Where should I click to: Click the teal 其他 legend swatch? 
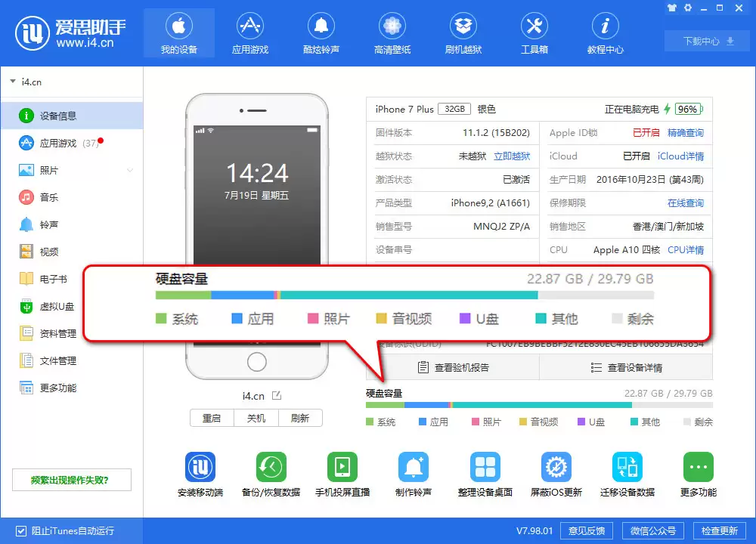(634, 422)
